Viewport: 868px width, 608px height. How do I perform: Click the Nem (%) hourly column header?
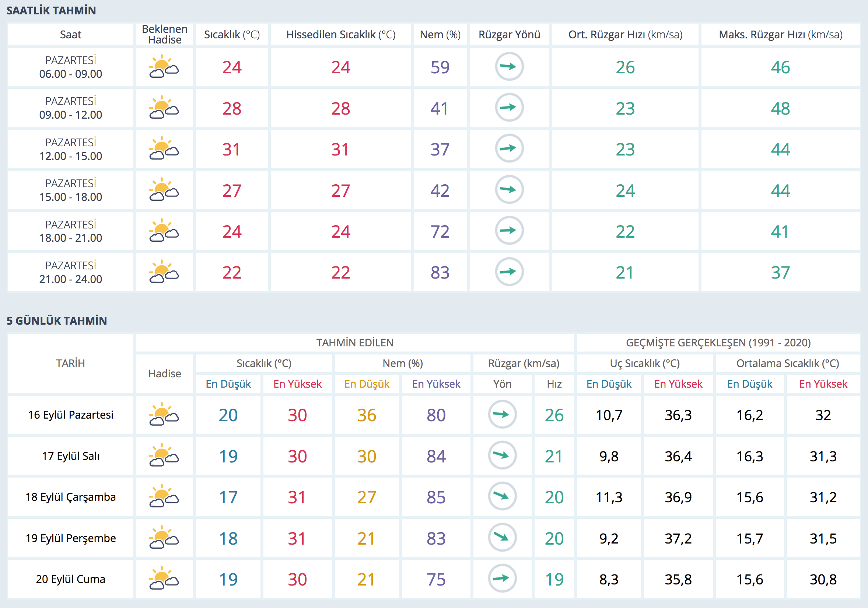pos(440,35)
